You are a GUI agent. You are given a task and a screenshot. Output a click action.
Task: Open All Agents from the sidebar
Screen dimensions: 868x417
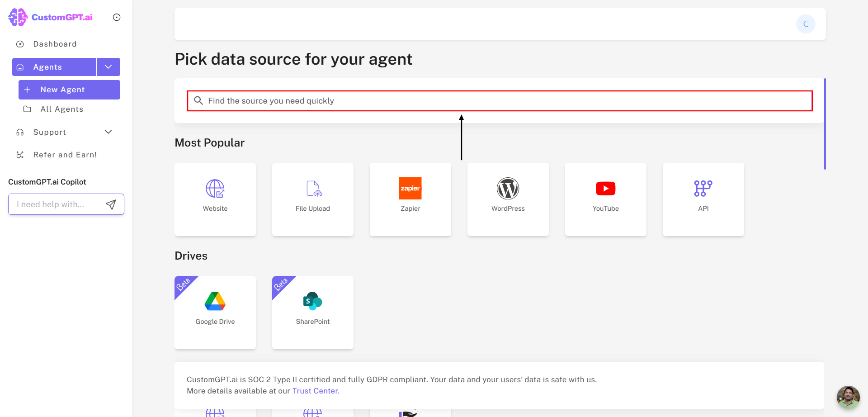point(62,109)
